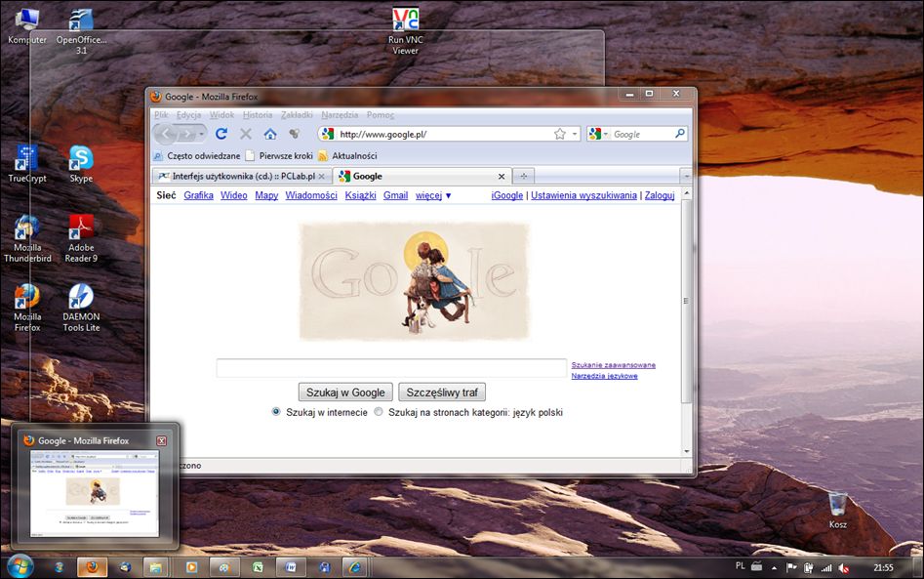Select the Mozilla Firefox desktop icon
The width and height of the screenshot is (924, 579).
(27, 308)
